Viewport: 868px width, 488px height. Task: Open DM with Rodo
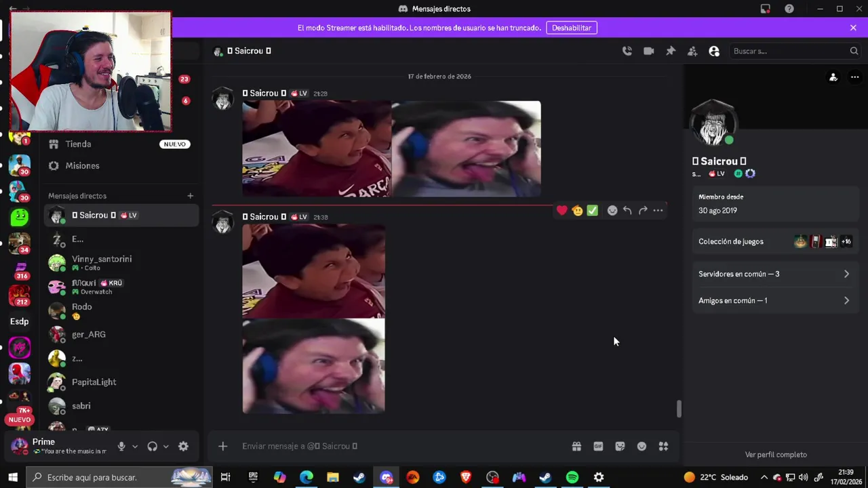click(121, 310)
